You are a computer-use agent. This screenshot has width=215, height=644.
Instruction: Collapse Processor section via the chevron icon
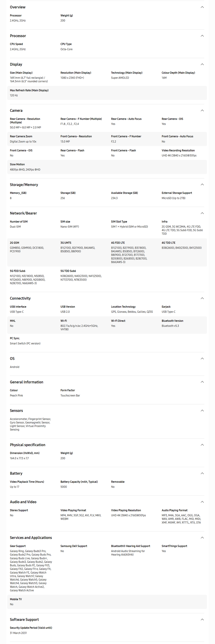202,36
